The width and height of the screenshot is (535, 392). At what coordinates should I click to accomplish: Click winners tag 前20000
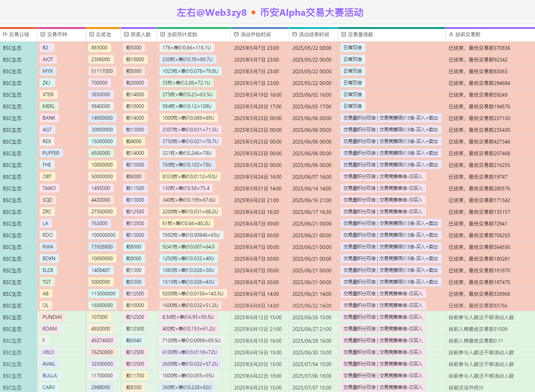[x=135, y=83]
